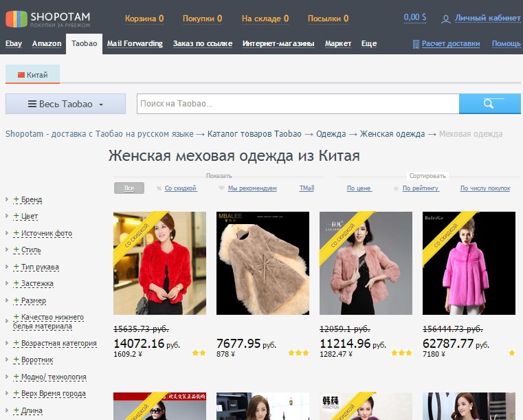Image resolution: width=523 pixels, height=420 pixels.
Task: Open the Весь Taobao category dropdown
Action: (x=65, y=104)
